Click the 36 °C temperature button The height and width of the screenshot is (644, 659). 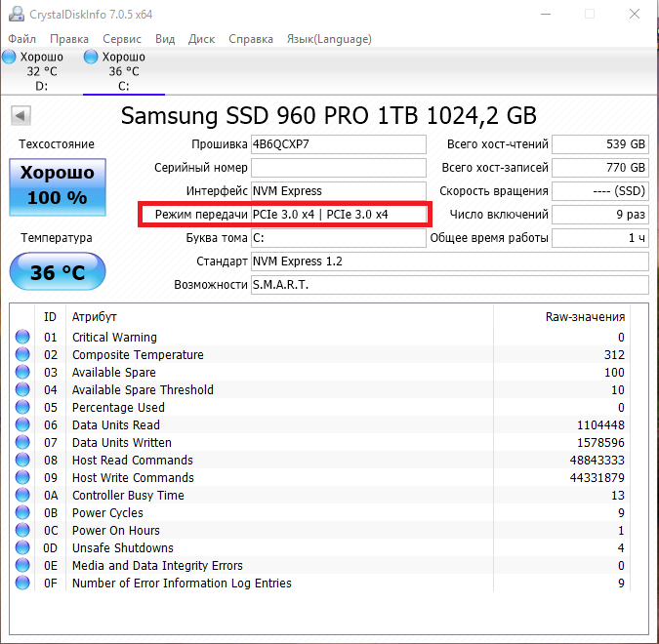pyautogui.click(x=58, y=271)
